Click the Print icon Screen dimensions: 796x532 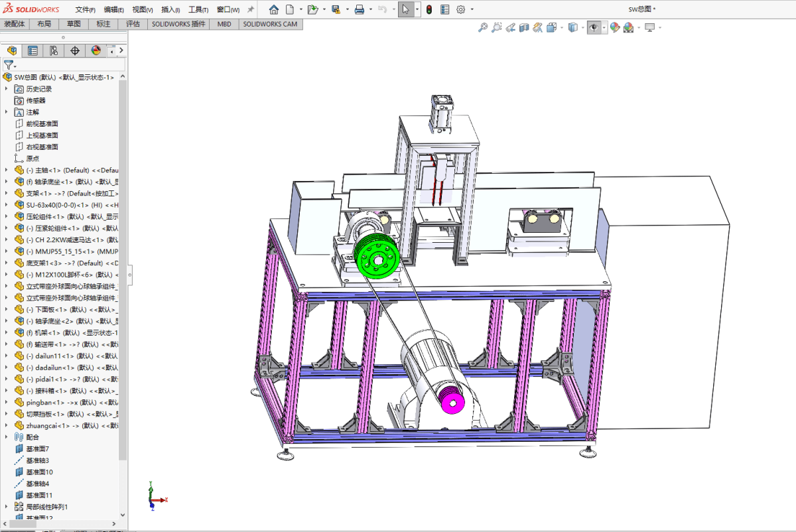point(359,9)
